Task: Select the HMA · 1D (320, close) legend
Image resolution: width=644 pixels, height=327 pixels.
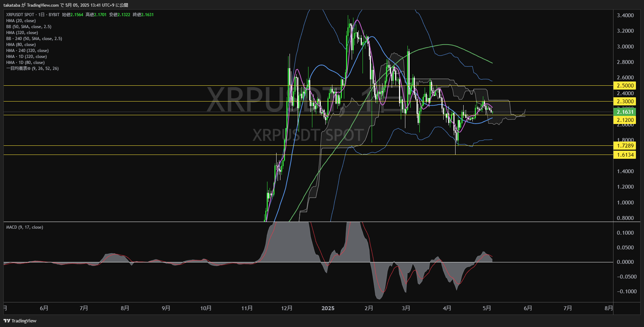Action: click(26, 57)
